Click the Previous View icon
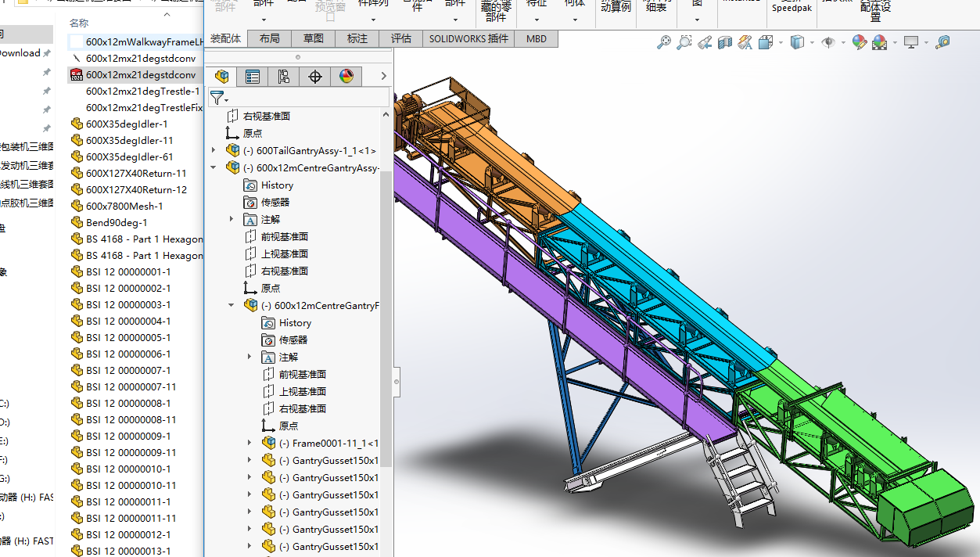The height and width of the screenshot is (557, 980). pos(705,42)
